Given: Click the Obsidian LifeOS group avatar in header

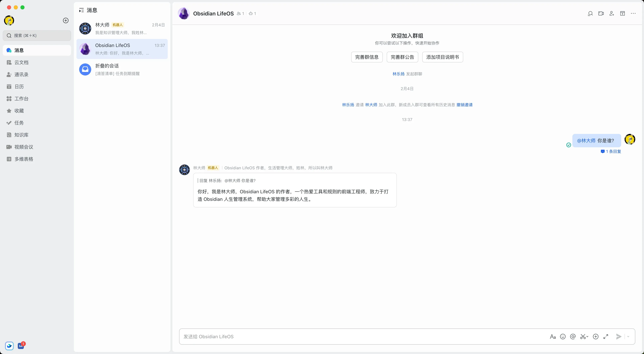Looking at the screenshot, I should pos(184,14).
